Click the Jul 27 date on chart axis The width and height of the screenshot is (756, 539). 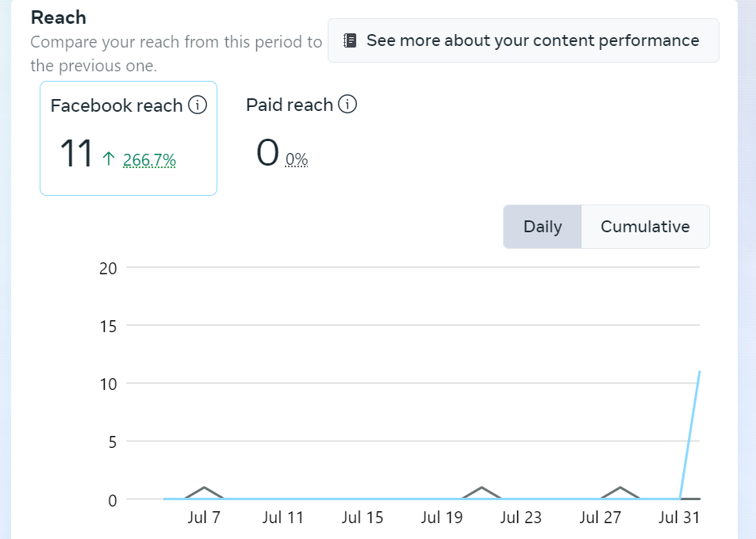(601, 518)
